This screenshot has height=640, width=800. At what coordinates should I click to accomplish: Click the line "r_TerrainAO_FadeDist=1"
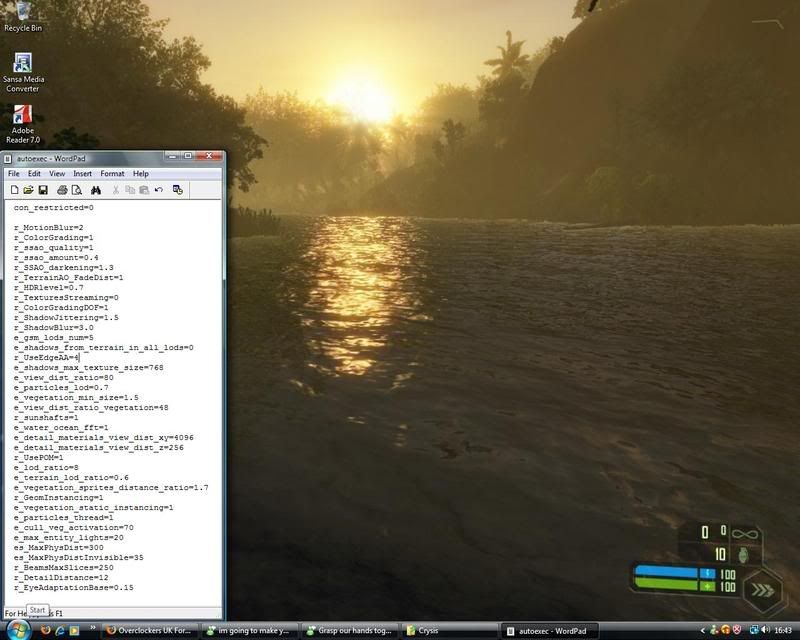[x=68, y=278]
